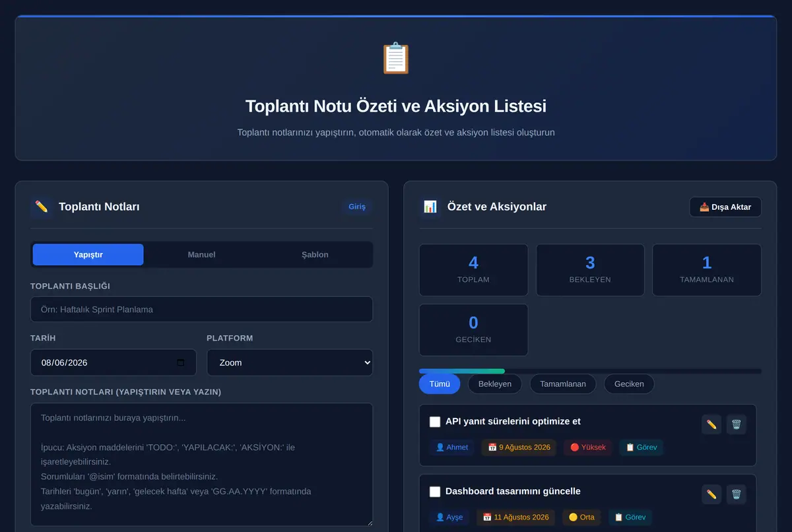
Task: Open the Platform dropdown showing Zoom
Action: click(x=290, y=362)
